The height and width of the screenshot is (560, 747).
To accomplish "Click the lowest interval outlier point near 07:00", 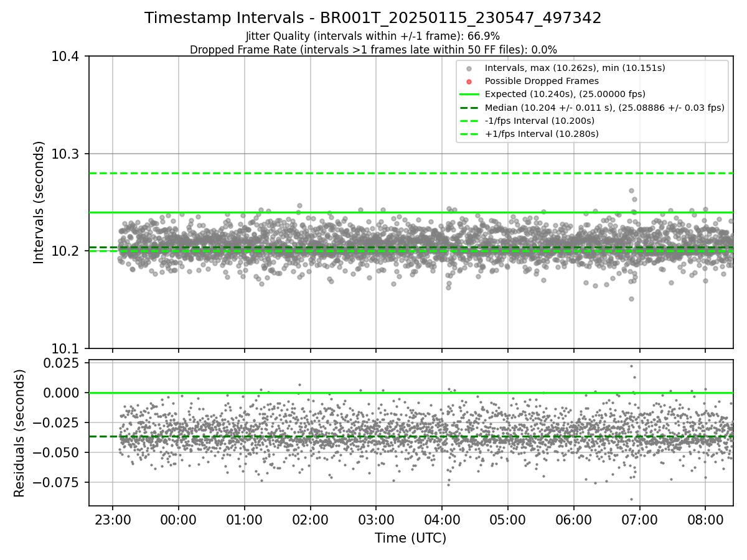I will [x=631, y=299].
